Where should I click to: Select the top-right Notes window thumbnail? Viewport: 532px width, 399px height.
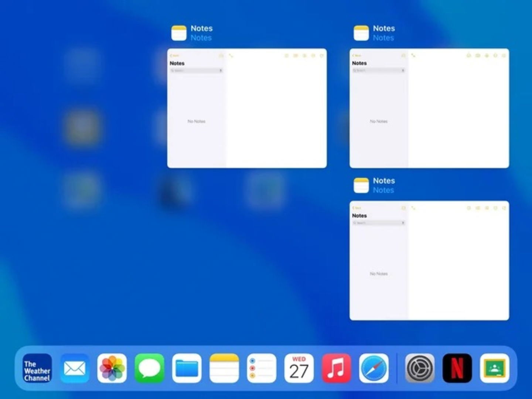tap(429, 108)
